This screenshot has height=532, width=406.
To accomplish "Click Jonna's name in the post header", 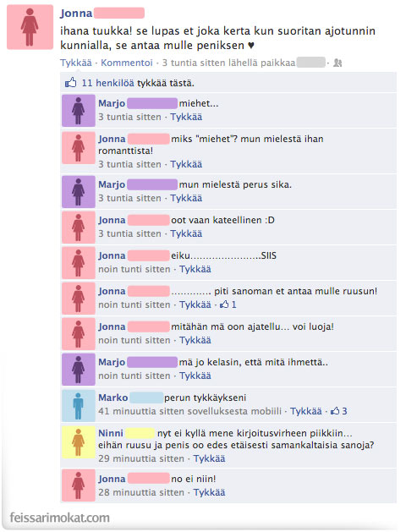I will click(x=76, y=14).
